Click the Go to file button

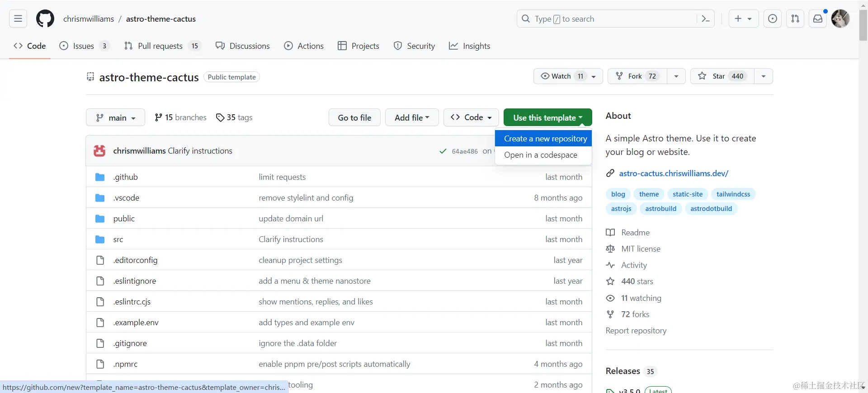(354, 117)
